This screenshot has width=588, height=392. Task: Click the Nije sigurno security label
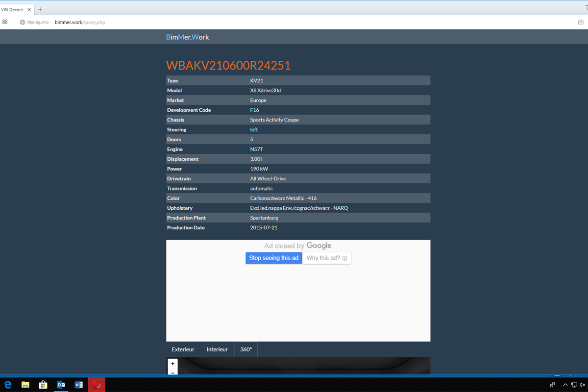(38, 22)
